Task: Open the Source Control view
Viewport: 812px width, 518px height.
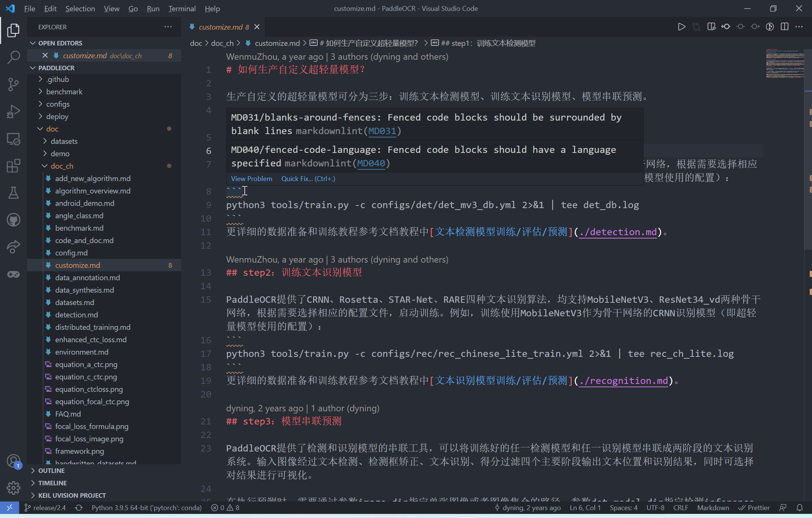Action: [14, 84]
